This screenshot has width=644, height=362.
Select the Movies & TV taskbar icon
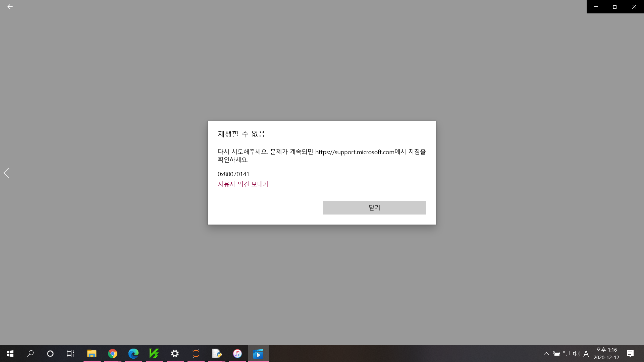[258, 354]
